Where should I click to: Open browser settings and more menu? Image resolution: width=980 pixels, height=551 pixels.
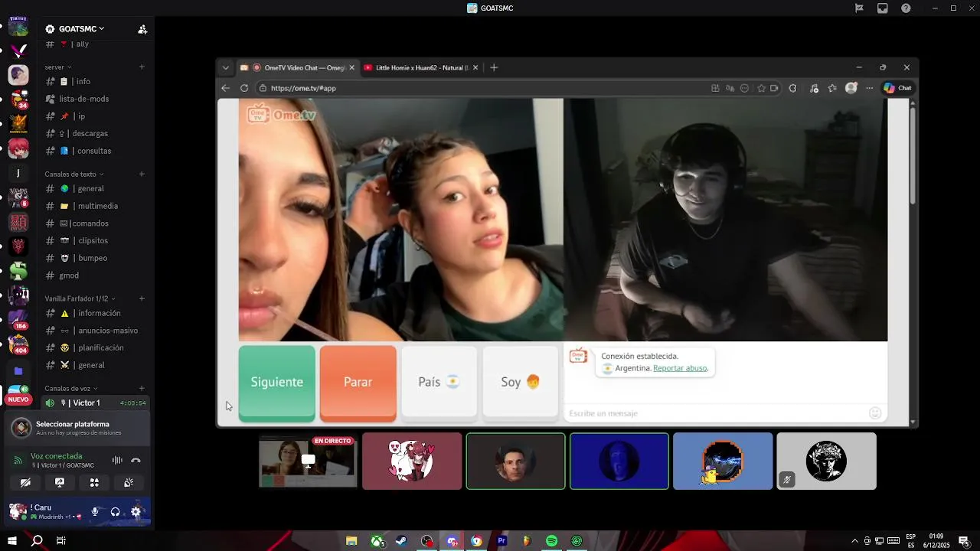(x=869, y=88)
